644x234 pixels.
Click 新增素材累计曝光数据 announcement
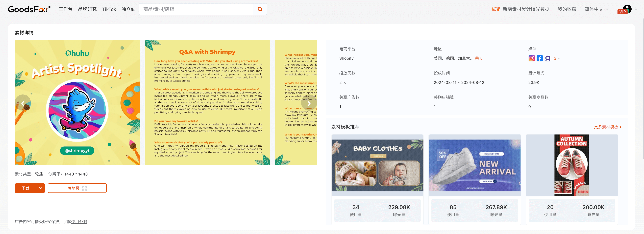click(x=526, y=9)
